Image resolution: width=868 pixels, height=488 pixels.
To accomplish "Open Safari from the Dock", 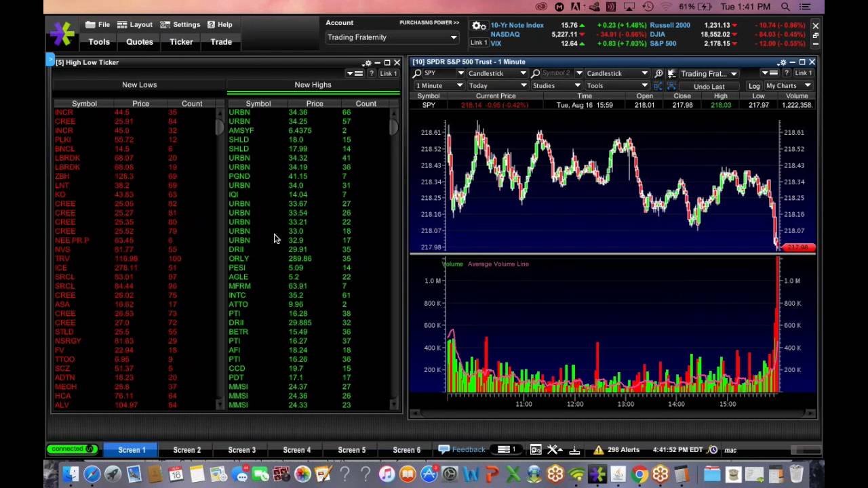I will point(92,474).
